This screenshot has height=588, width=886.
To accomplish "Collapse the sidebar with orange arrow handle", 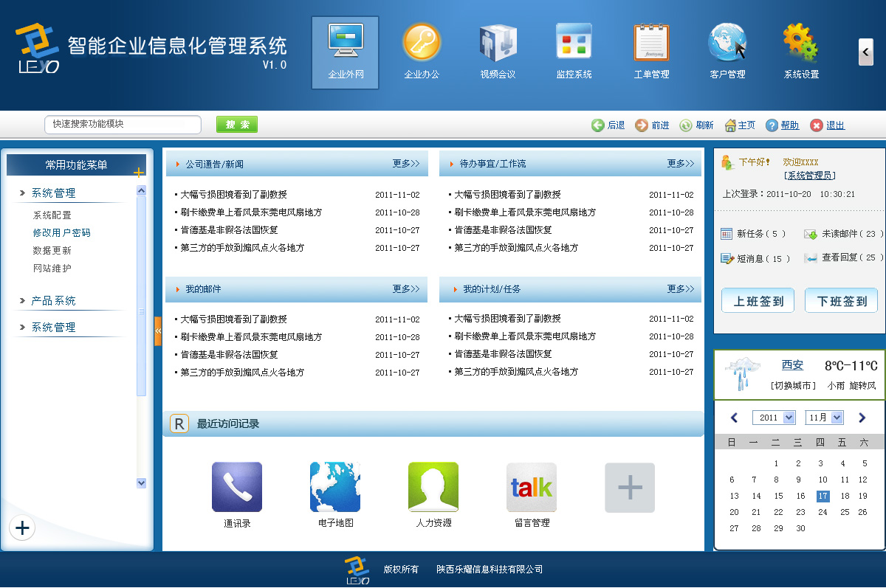I will [x=158, y=331].
